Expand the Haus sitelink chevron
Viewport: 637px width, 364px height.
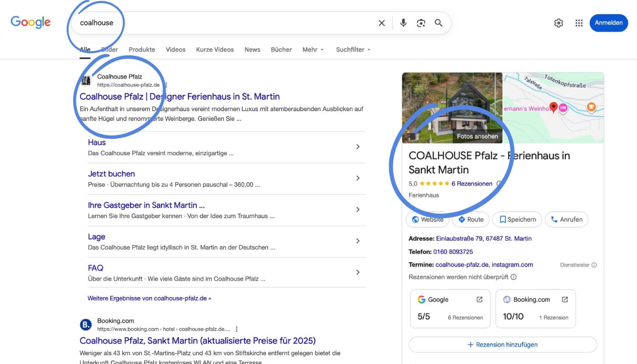[x=358, y=147]
